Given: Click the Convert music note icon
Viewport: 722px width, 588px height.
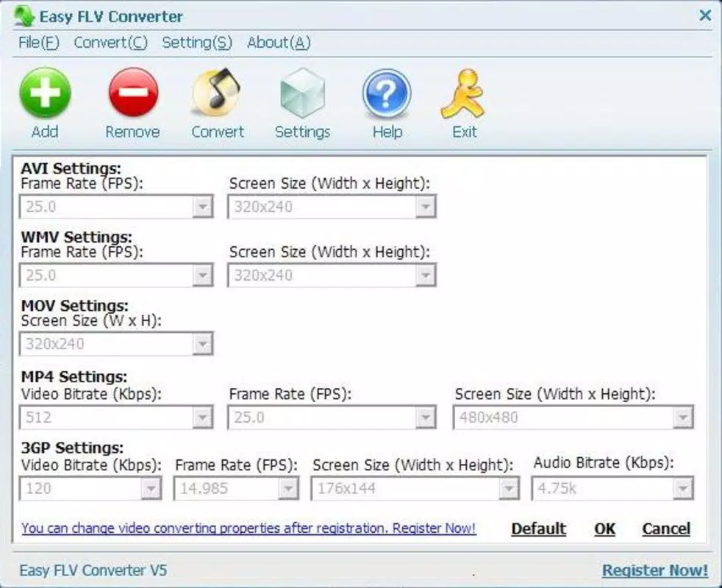Looking at the screenshot, I should coord(216,92).
